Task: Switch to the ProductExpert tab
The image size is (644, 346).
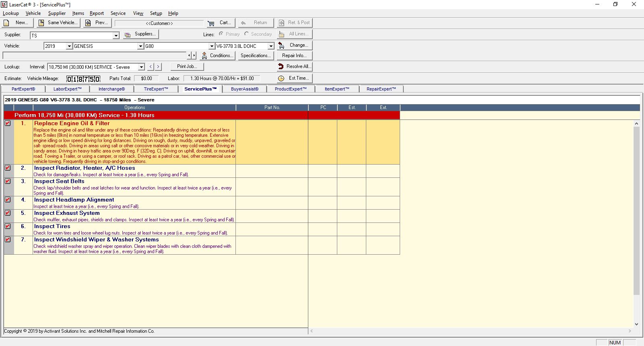Action: pos(291,89)
